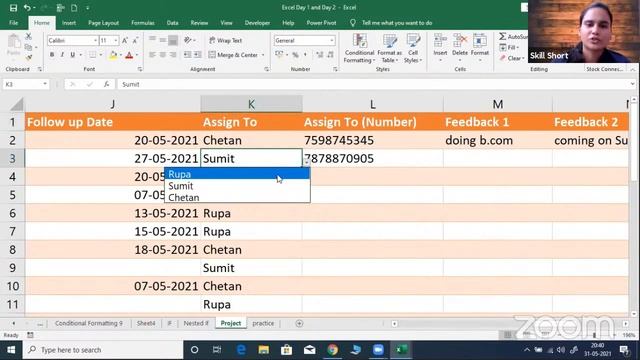
Task: Undo the last action
Action: point(27,8)
